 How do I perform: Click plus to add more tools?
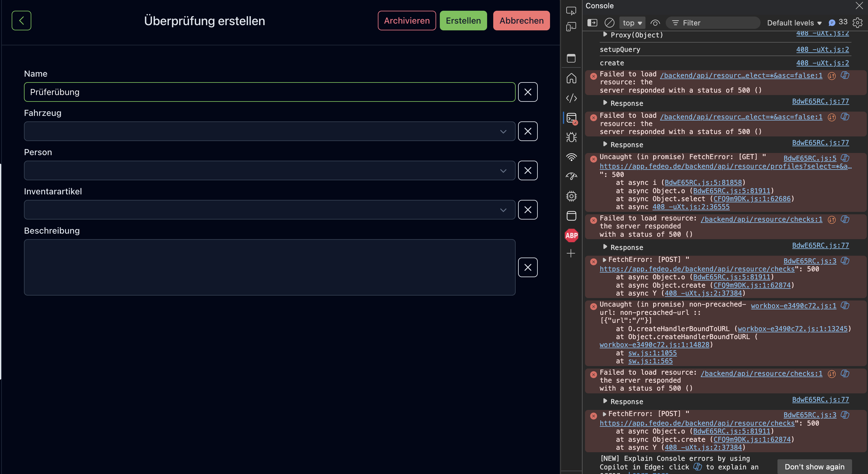click(x=571, y=253)
